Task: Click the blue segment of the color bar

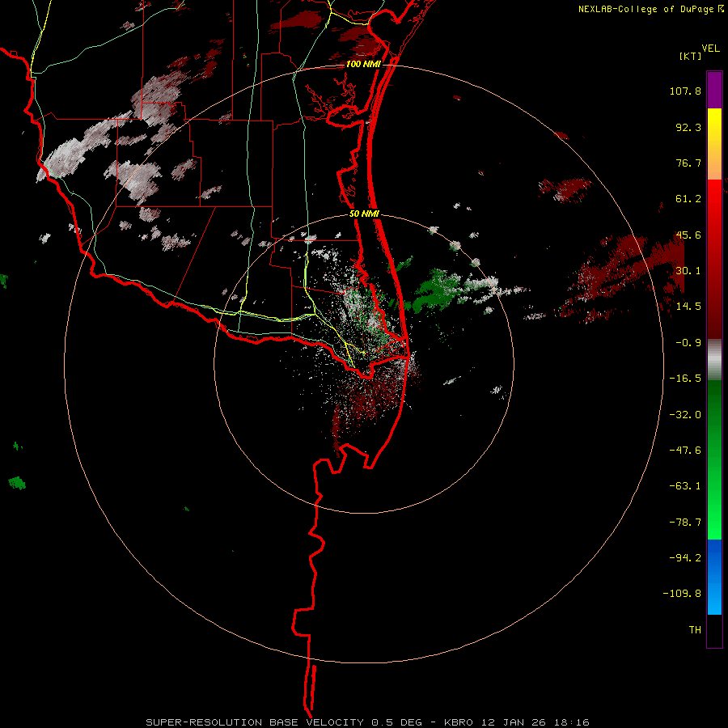Action: point(714,577)
